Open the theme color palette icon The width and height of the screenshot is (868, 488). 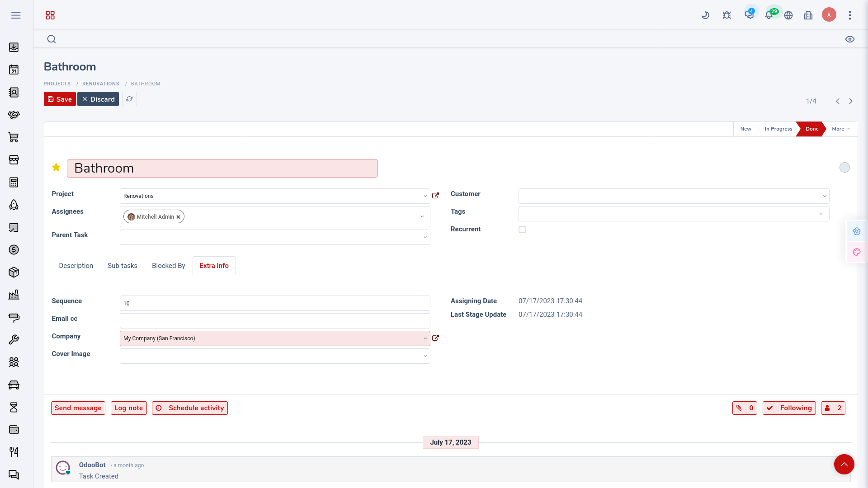click(x=857, y=252)
